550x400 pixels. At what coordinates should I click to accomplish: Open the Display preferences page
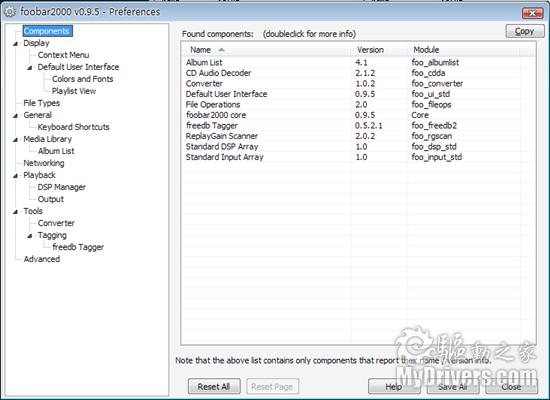coord(36,43)
